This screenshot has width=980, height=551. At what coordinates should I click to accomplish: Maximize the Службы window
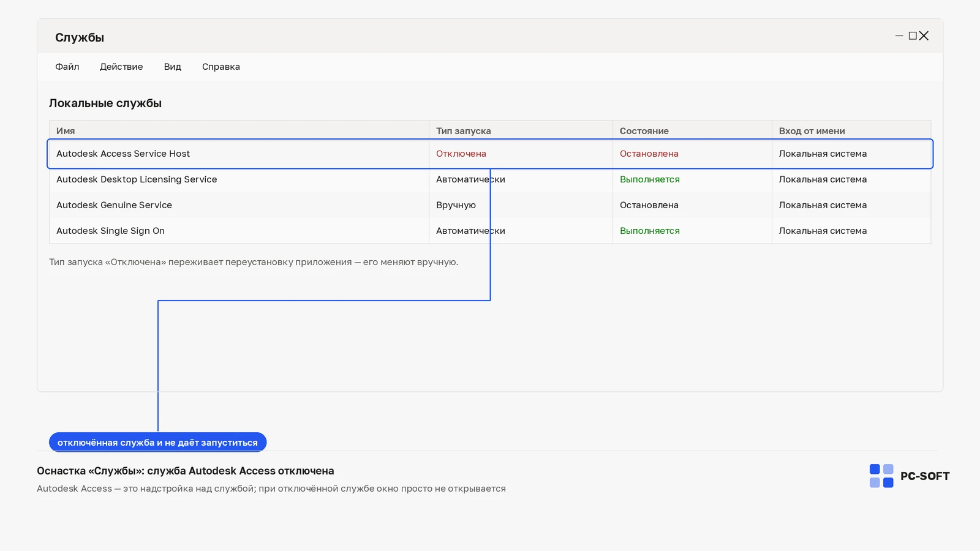913,36
